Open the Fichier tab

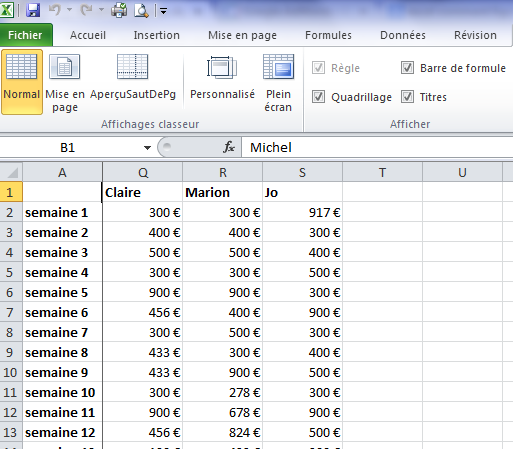click(25, 35)
